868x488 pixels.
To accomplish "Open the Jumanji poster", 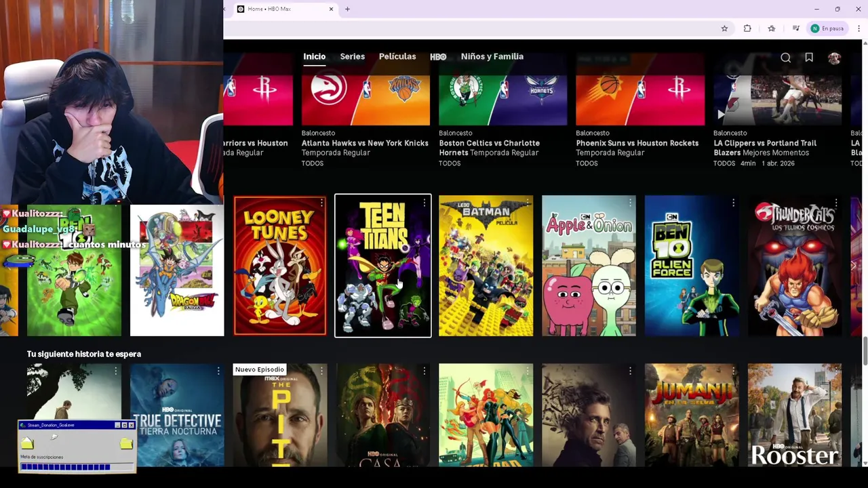I will click(692, 415).
